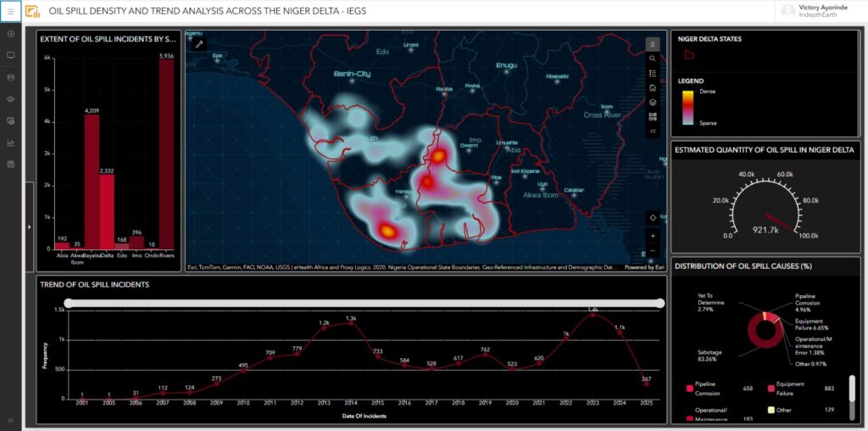Toggle the Other legend item swatch

[771, 410]
